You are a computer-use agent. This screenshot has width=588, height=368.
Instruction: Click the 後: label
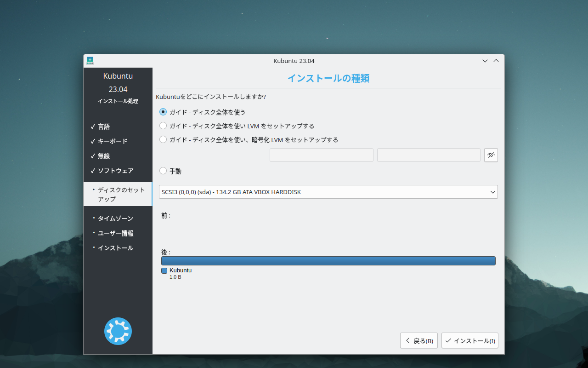pyautogui.click(x=166, y=252)
